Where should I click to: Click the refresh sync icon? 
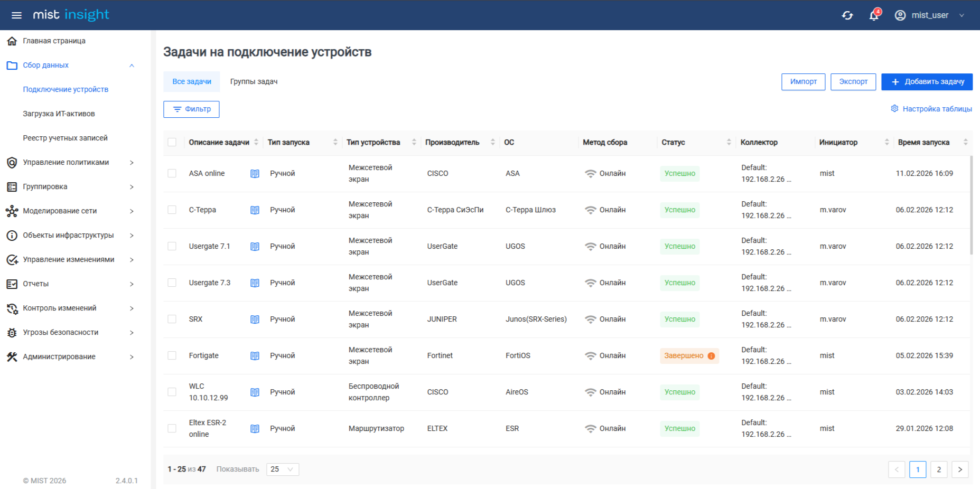tap(847, 15)
